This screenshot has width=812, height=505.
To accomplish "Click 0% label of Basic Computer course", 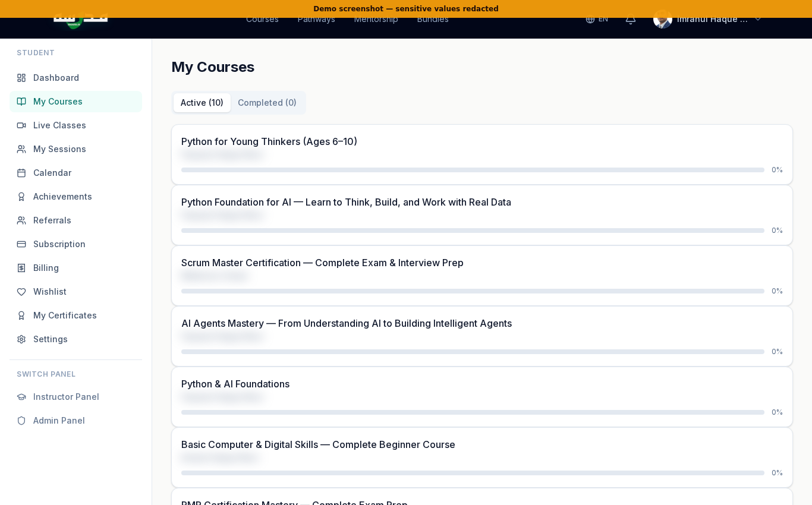I will pos(777,473).
